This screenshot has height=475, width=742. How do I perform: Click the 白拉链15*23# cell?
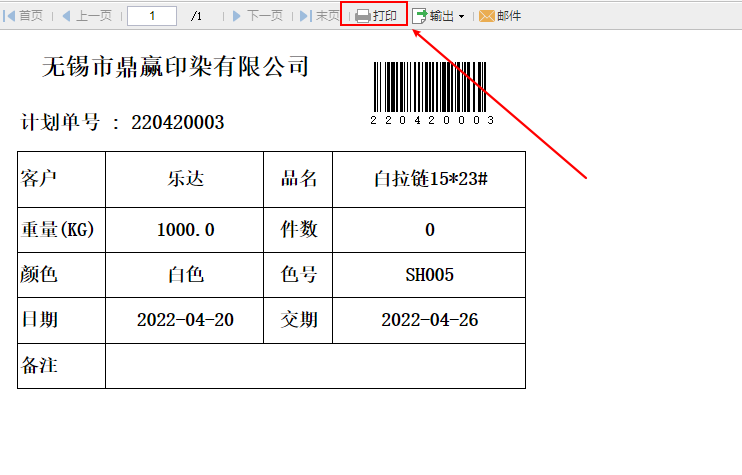point(429,179)
